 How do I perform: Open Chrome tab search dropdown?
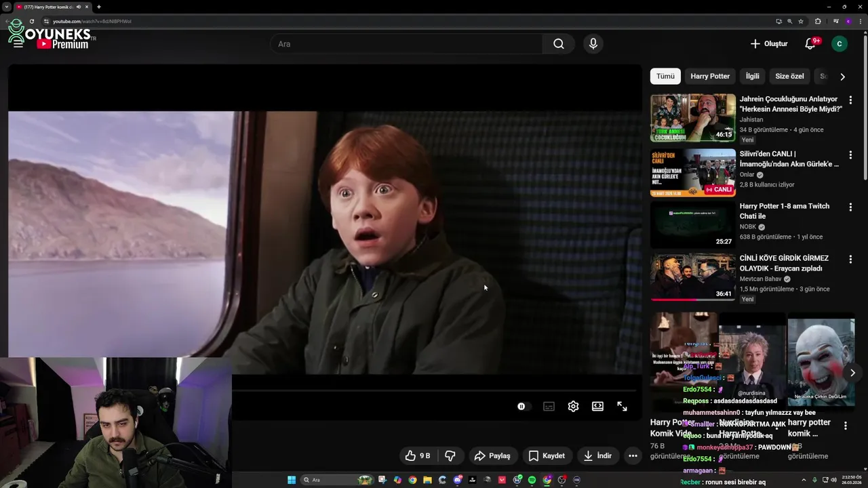(x=7, y=7)
